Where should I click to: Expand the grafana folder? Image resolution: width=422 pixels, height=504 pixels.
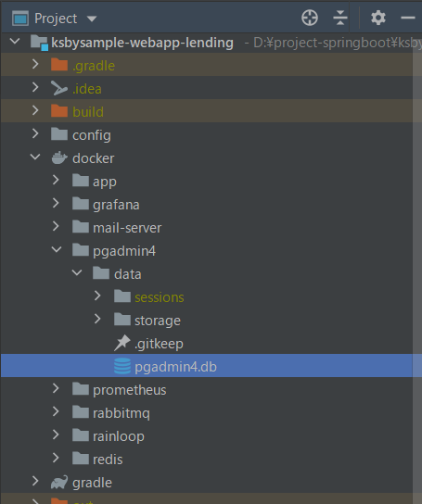point(56,203)
